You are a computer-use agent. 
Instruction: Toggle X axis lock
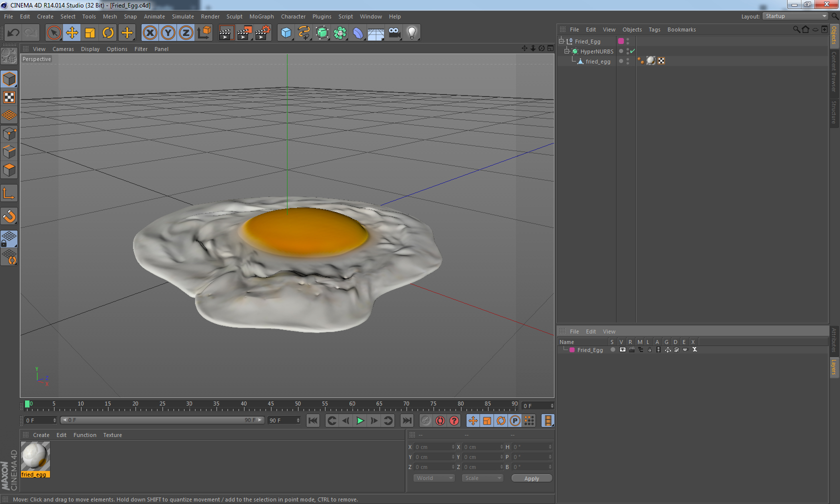click(x=150, y=33)
